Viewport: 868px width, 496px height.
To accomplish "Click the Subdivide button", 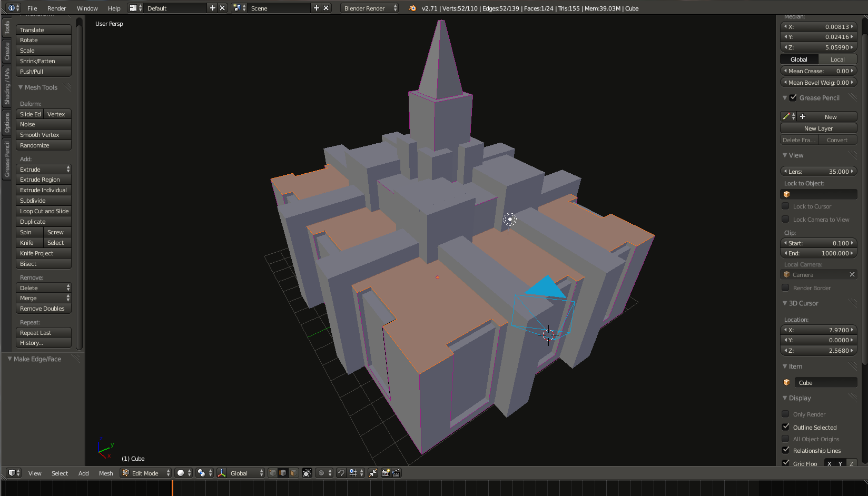I will pos(44,201).
